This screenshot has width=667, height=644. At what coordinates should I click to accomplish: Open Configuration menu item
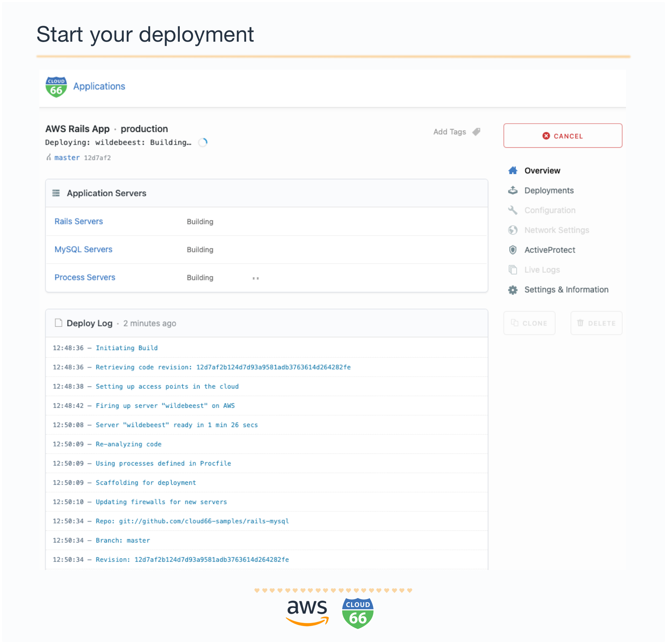coord(550,210)
